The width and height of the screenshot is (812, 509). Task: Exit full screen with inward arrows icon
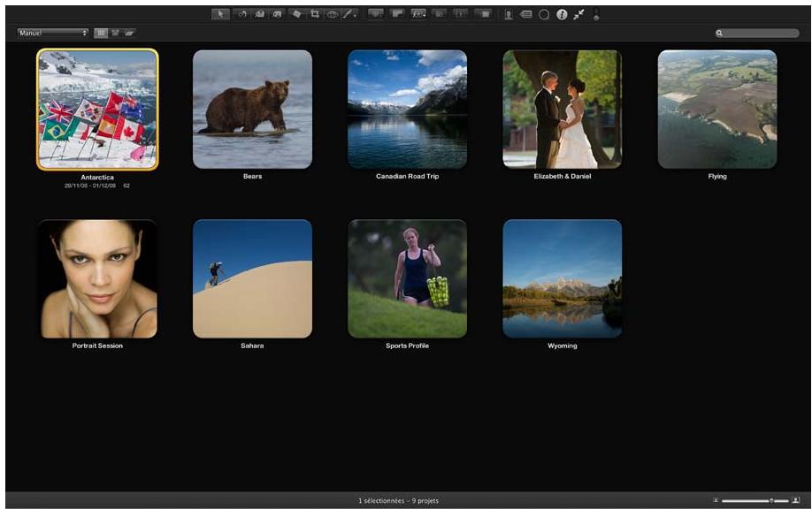coord(579,14)
